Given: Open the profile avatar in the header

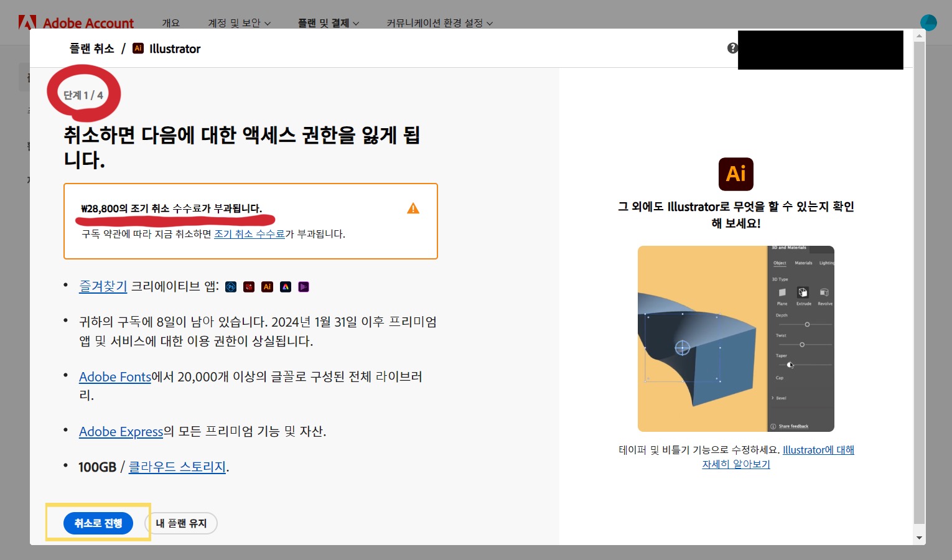Looking at the screenshot, I should 928,22.
